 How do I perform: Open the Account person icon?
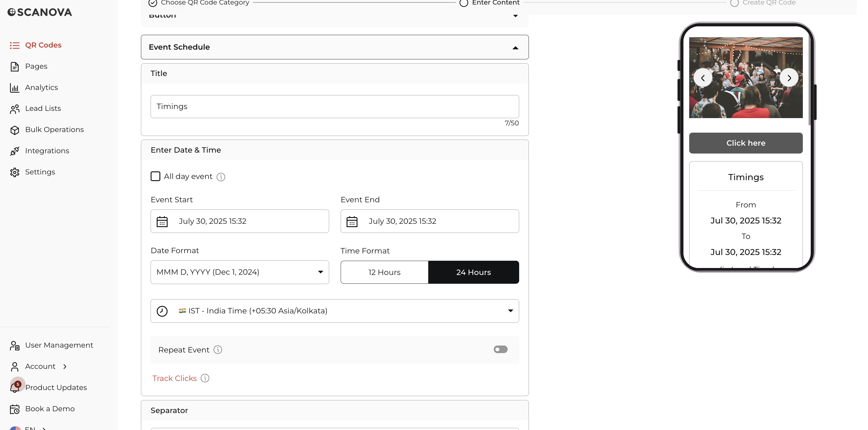coord(15,367)
